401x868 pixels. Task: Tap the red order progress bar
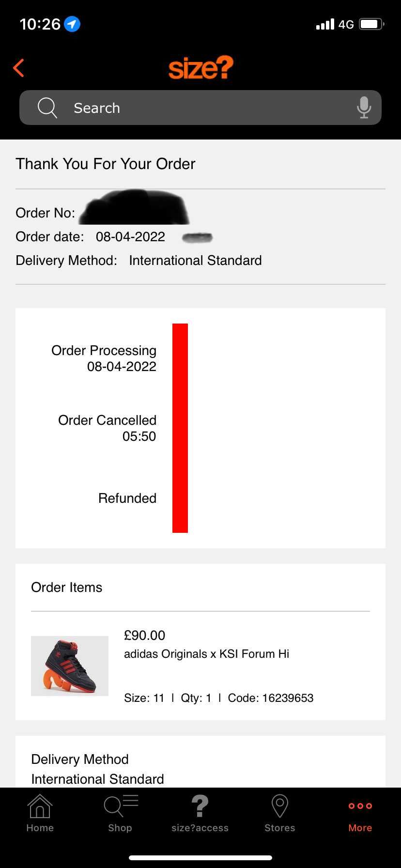pyautogui.click(x=180, y=428)
